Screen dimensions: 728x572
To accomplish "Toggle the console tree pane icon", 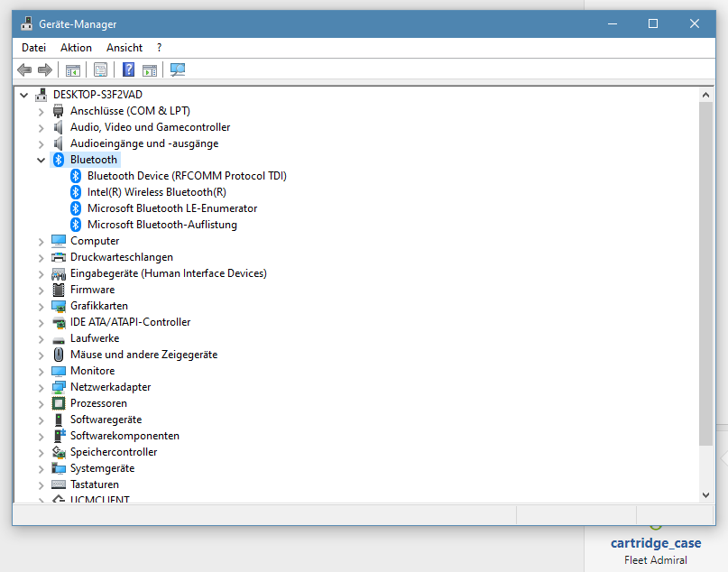I will tap(72, 69).
